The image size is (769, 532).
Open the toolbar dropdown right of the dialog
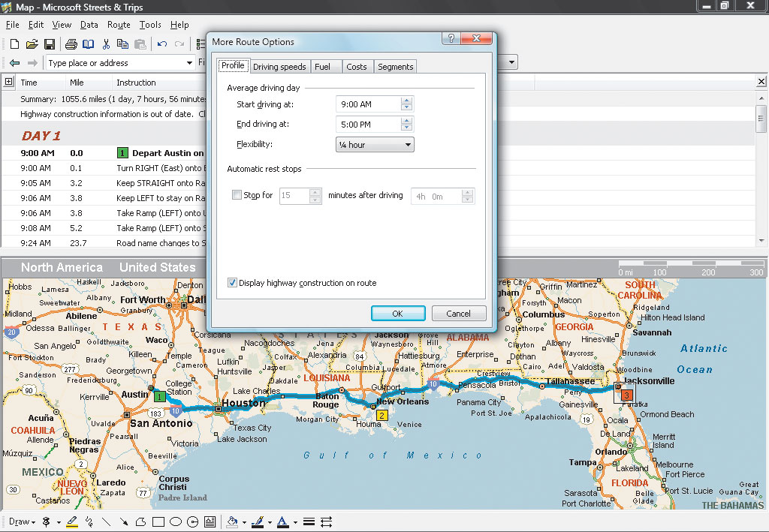[x=511, y=62]
